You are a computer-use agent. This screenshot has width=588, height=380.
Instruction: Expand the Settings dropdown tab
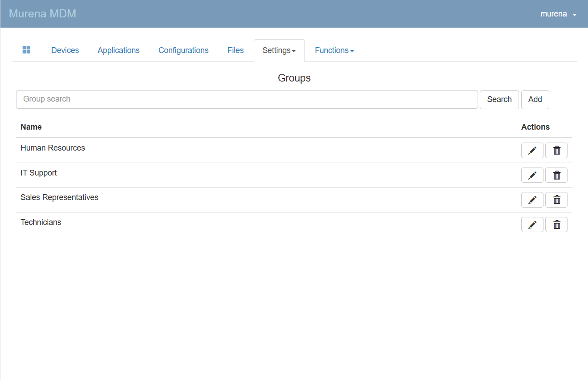[279, 50]
